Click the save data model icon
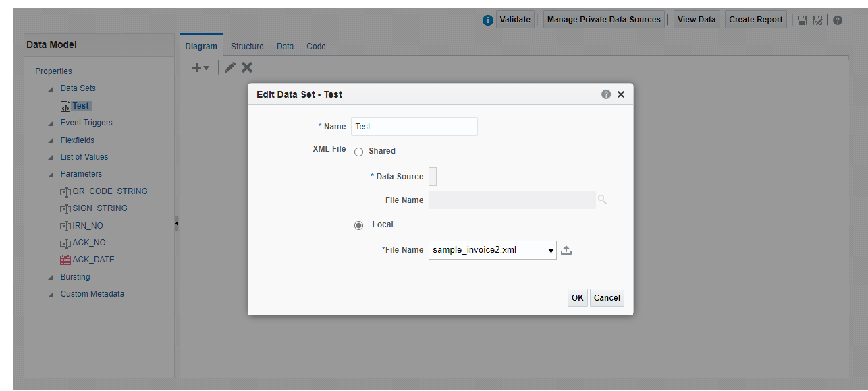 [802, 20]
